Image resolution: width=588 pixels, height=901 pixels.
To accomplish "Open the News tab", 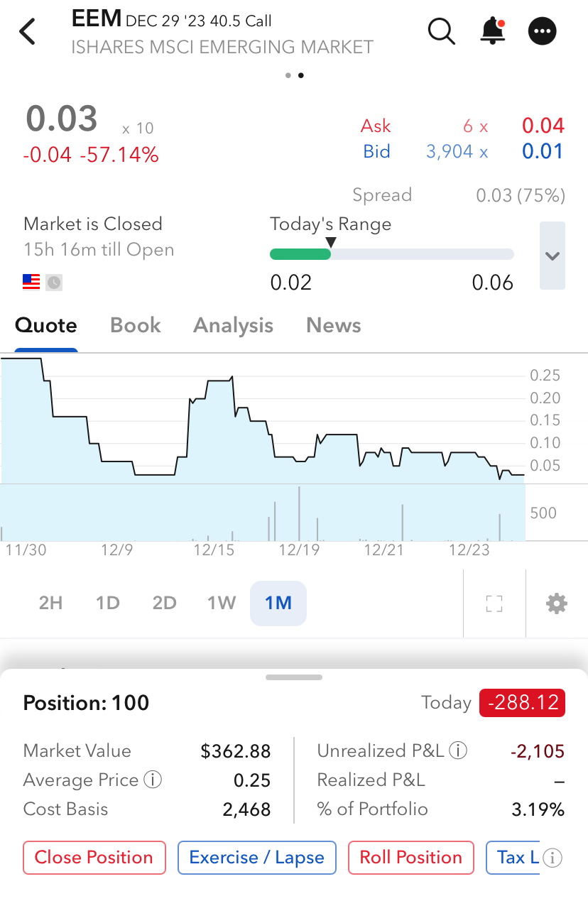I will point(334,325).
